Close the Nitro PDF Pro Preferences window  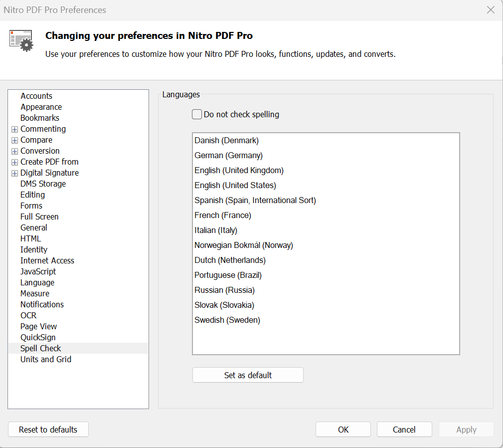(x=491, y=10)
